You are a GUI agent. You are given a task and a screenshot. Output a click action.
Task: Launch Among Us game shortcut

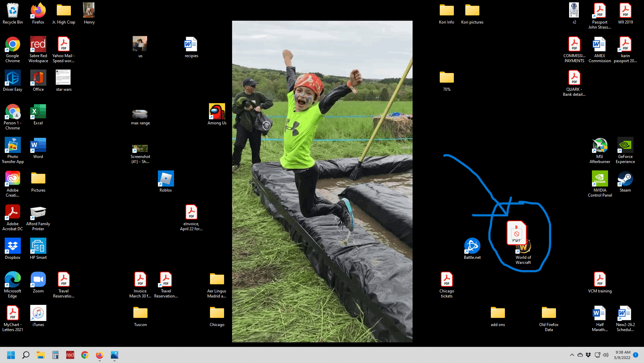click(217, 114)
